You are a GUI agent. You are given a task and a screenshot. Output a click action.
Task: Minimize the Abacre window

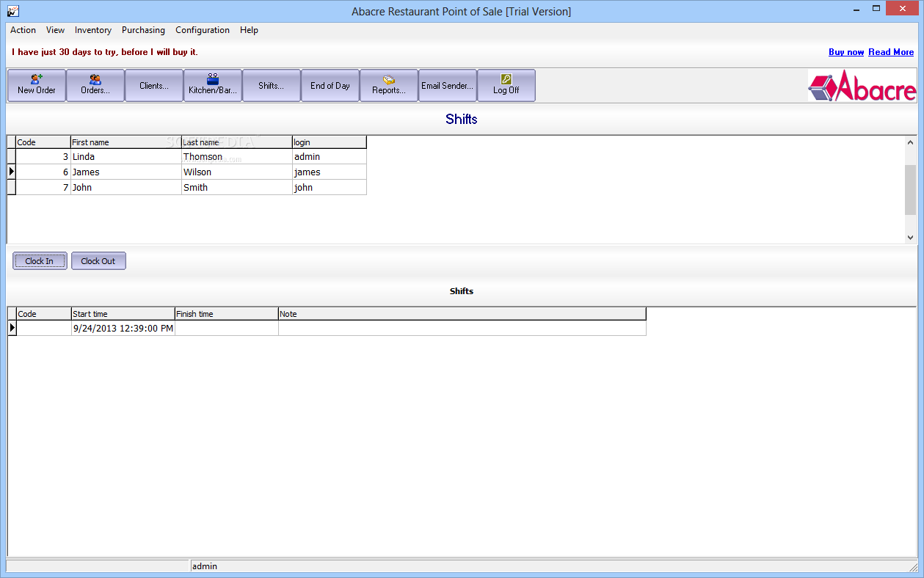[855, 9]
